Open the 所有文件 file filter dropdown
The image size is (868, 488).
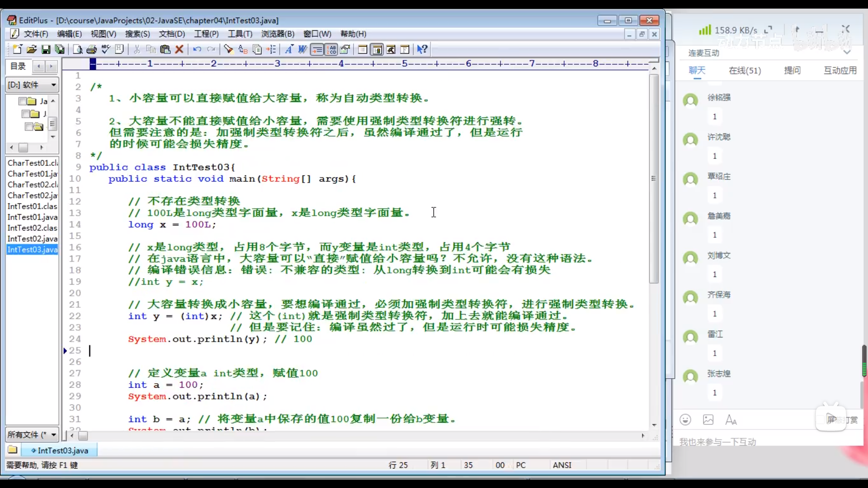pyautogui.click(x=53, y=435)
